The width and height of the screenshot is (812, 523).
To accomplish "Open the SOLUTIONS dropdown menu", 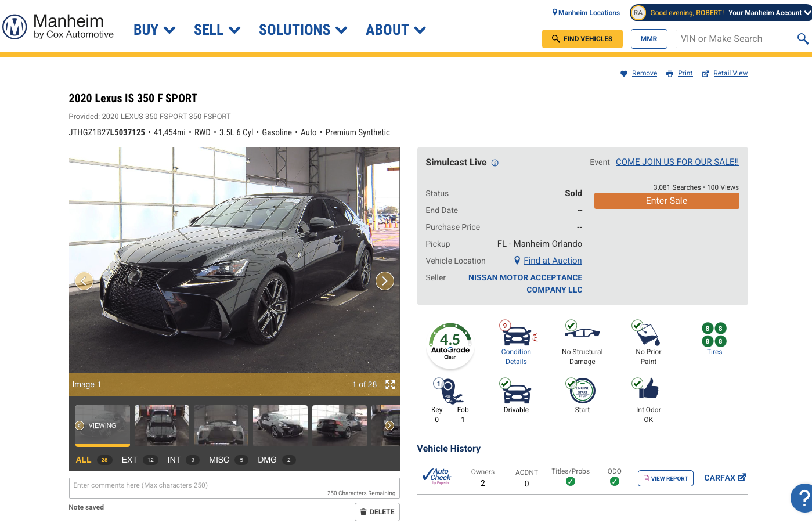I will tap(303, 30).
